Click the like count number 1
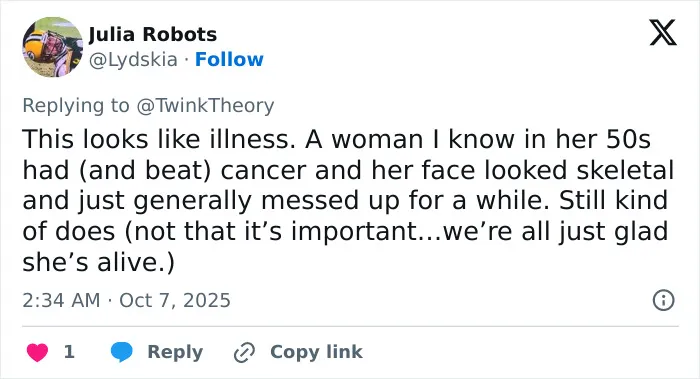Screen dimensions: 700x379 point(69,352)
